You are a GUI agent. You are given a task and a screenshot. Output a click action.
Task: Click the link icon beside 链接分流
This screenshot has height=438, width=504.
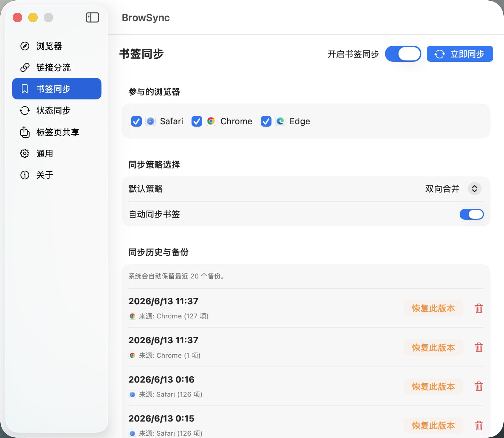tap(25, 68)
